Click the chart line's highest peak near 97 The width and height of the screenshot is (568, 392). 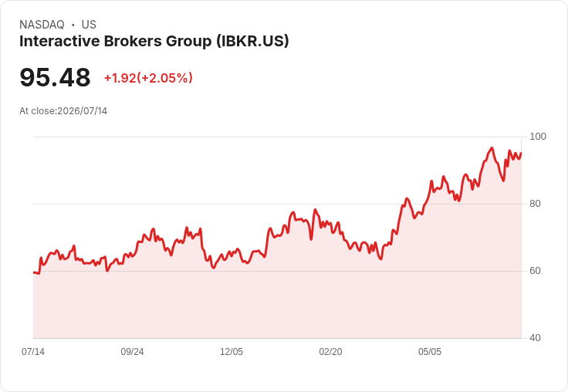pyautogui.click(x=492, y=148)
